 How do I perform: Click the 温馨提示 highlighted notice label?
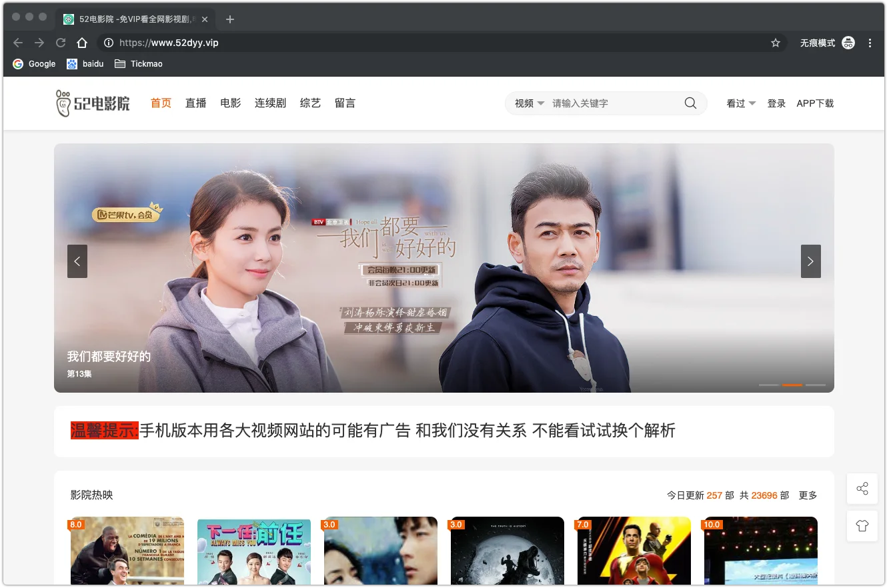click(x=105, y=431)
